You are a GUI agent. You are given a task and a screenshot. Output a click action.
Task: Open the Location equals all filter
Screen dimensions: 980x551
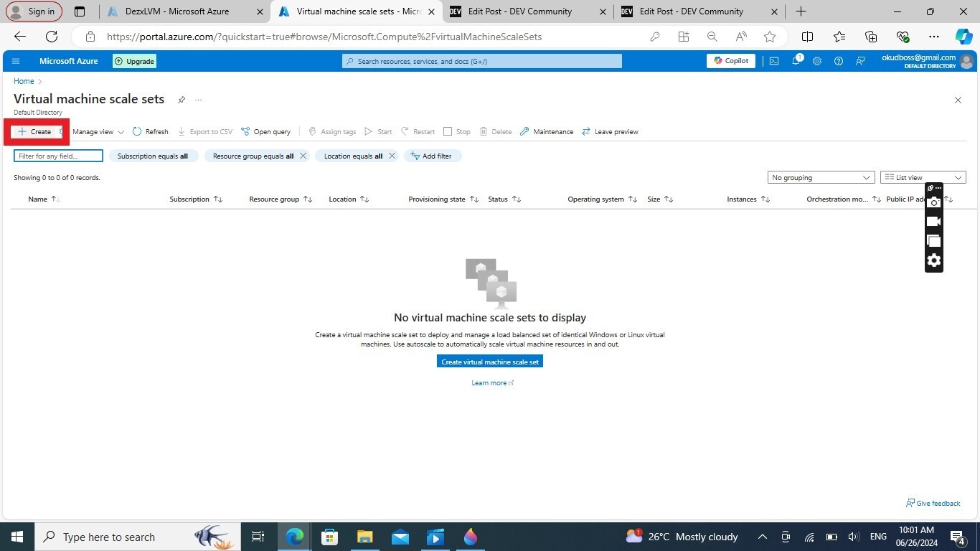353,156
